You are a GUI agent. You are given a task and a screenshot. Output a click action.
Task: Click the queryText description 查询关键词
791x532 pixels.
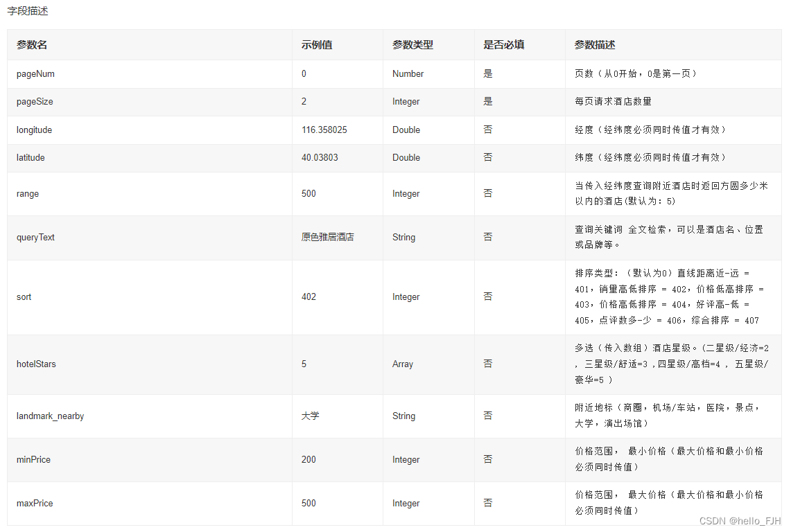(669, 237)
